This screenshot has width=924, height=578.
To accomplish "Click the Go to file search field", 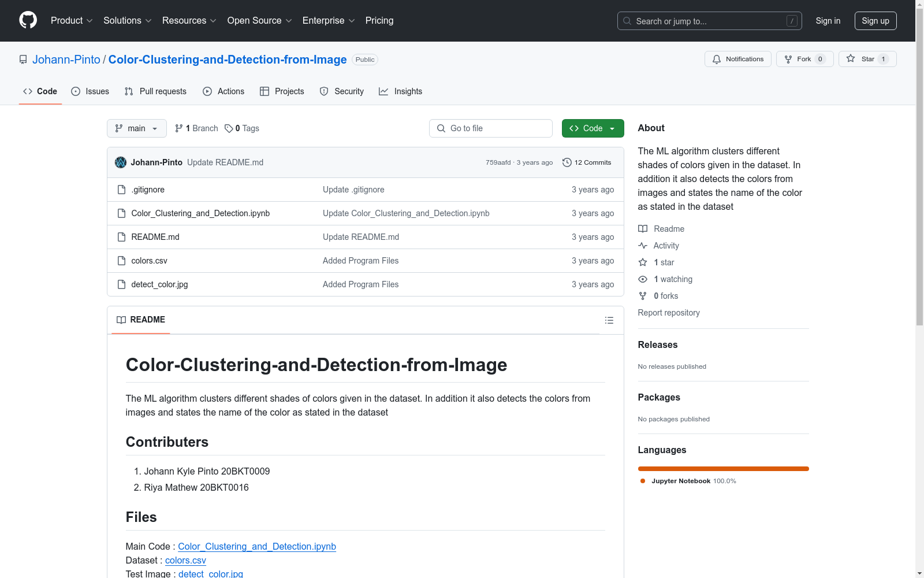I will [491, 128].
